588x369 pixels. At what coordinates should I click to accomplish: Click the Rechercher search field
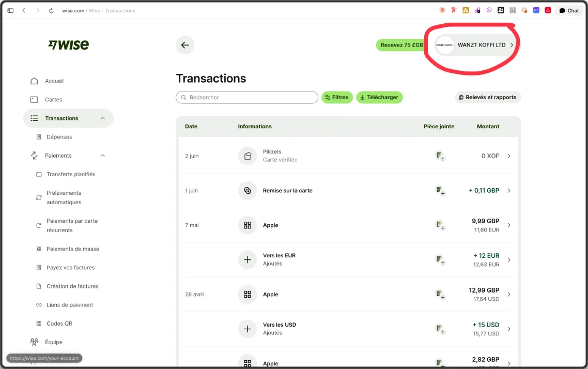point(247,98)
